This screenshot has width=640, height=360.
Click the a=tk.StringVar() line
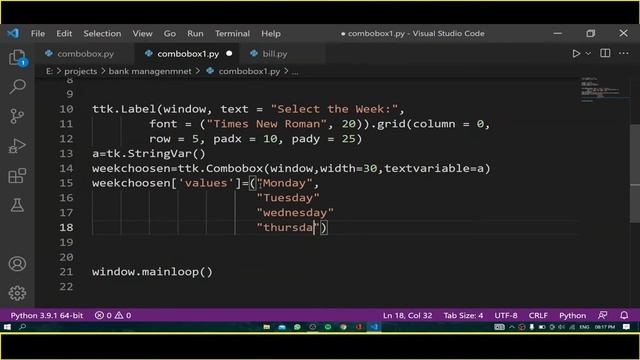[x=149, y=153]
